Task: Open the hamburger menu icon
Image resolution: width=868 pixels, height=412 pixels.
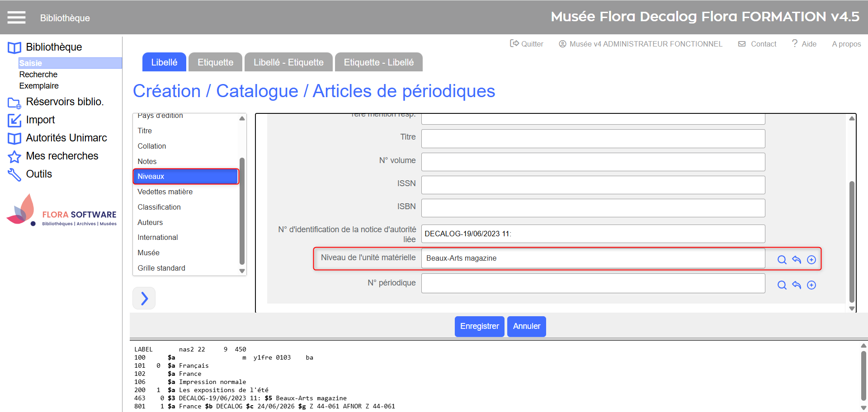Action: coord(16,18)
